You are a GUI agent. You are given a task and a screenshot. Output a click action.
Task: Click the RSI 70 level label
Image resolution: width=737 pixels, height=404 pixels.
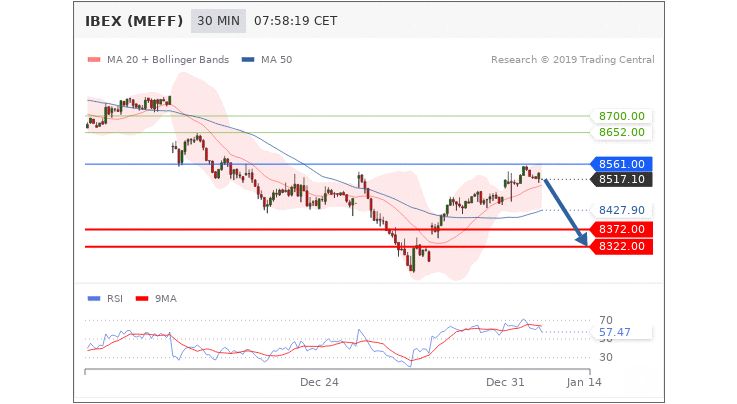(x=606, y=320)
